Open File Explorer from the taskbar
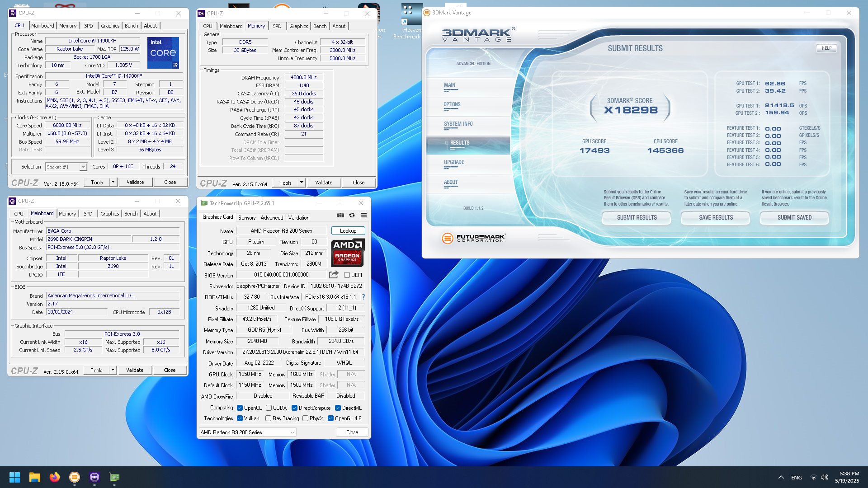 point(35,477)
